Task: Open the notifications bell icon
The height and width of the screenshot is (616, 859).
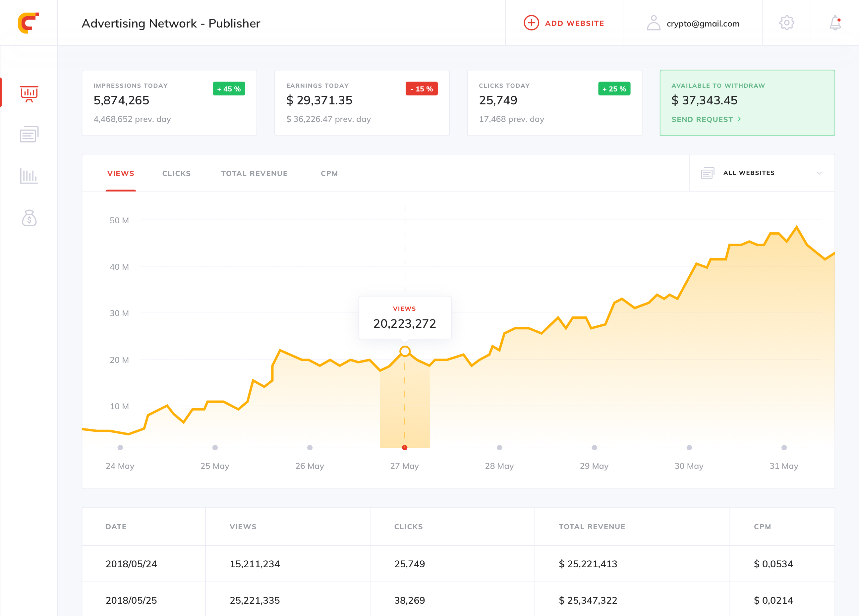Action: click(x=835, y=23)
